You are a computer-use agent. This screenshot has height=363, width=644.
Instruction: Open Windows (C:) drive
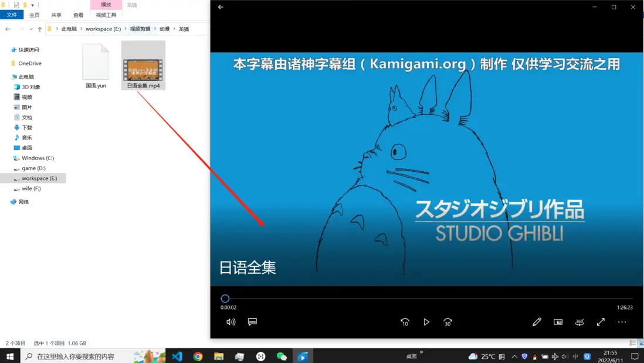[x=38, y=158]
